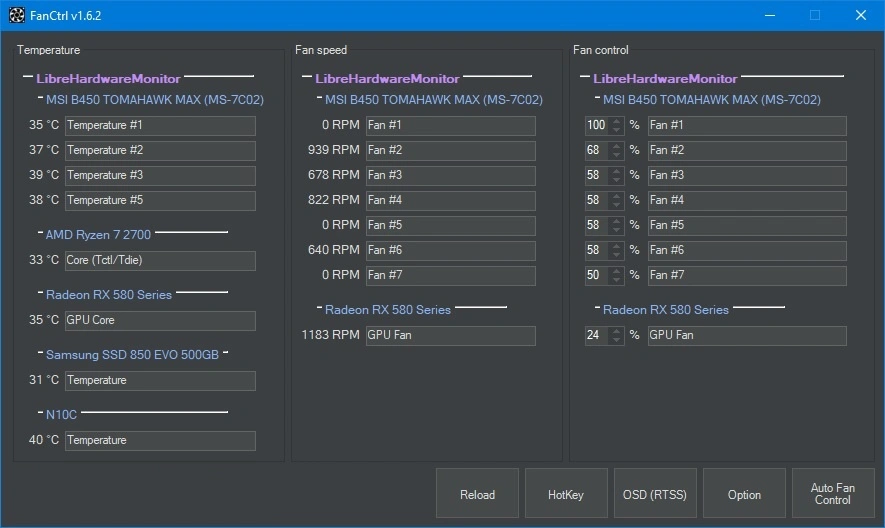Edit Fan #5 name in Fan speed
Screen dimensions: 885x528
(450, 225)
